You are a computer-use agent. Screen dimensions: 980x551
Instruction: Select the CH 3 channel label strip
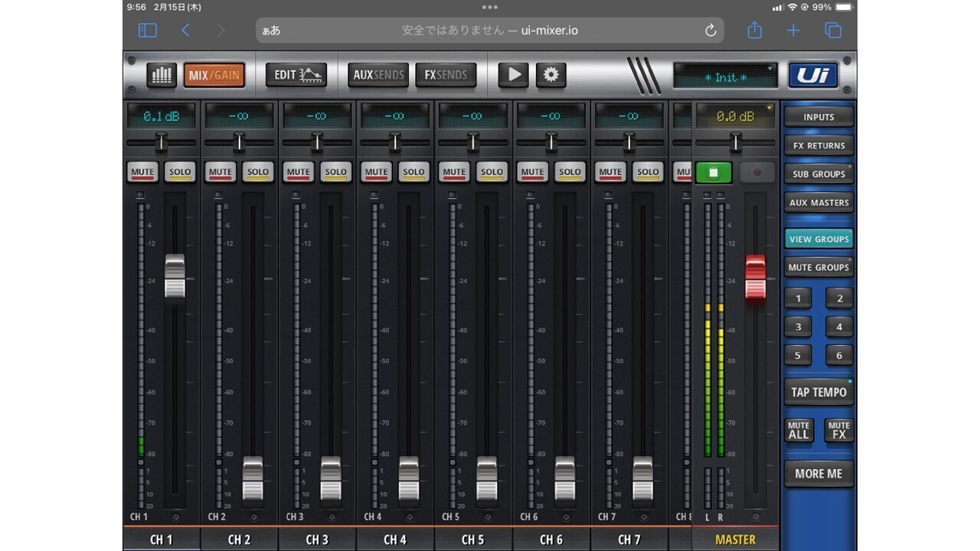[317, 540]
